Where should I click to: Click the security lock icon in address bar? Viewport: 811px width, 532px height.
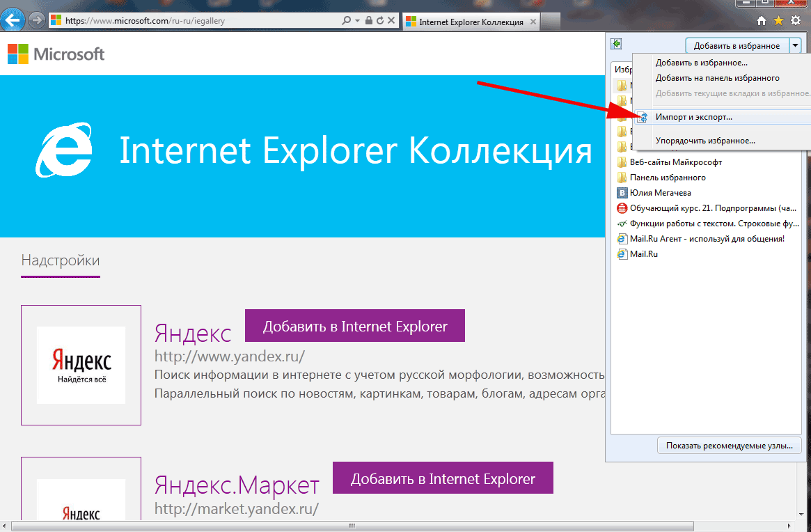[368, 21]
